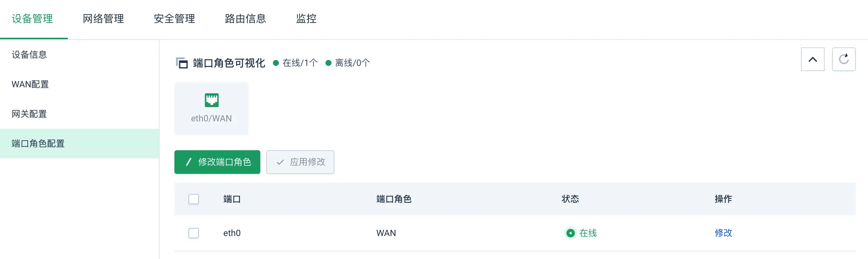Click the eth0/WAN ethernet port icon
The image size is (868, 259).
211,100
